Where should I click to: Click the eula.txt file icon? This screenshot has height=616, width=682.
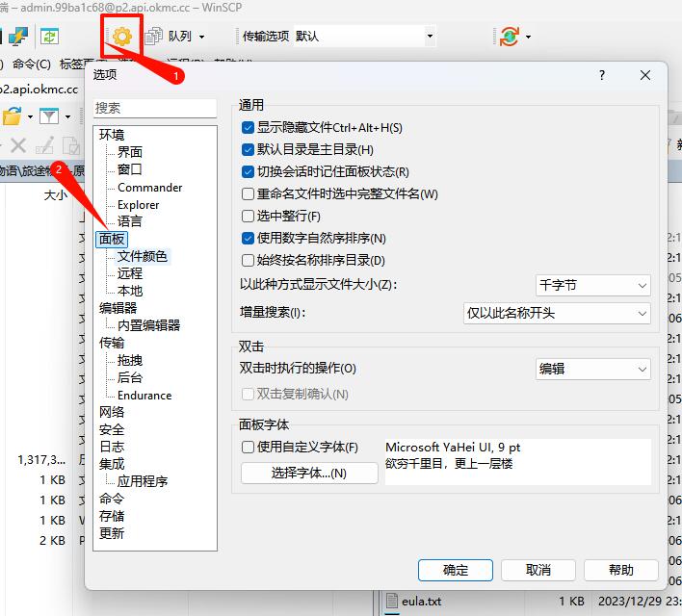click(x=392, y=602)
